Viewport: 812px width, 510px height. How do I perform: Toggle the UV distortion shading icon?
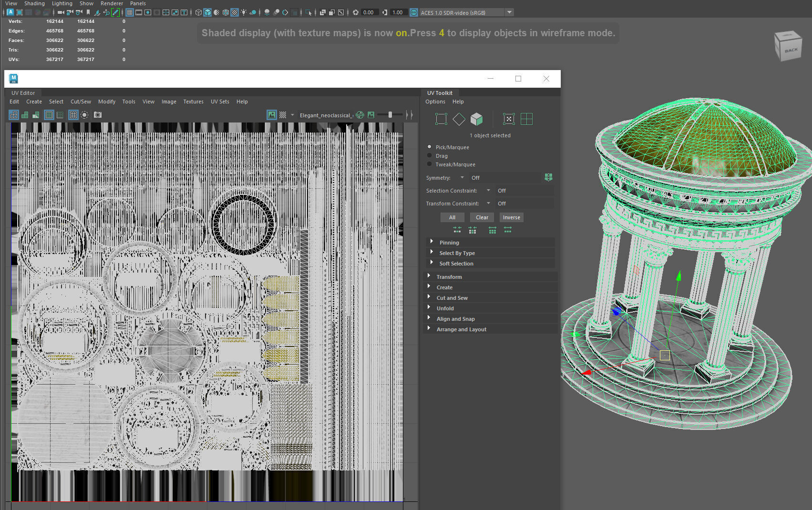click(36, 115)
